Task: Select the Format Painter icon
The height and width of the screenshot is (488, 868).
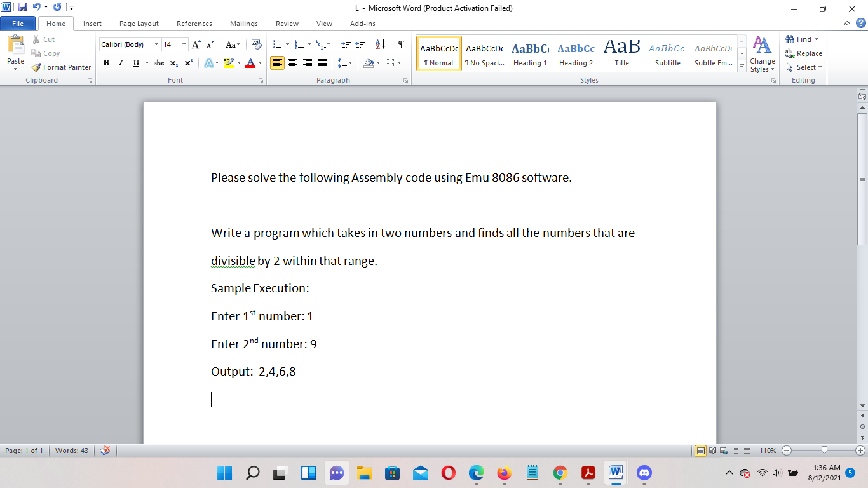Action: [36, 67]
